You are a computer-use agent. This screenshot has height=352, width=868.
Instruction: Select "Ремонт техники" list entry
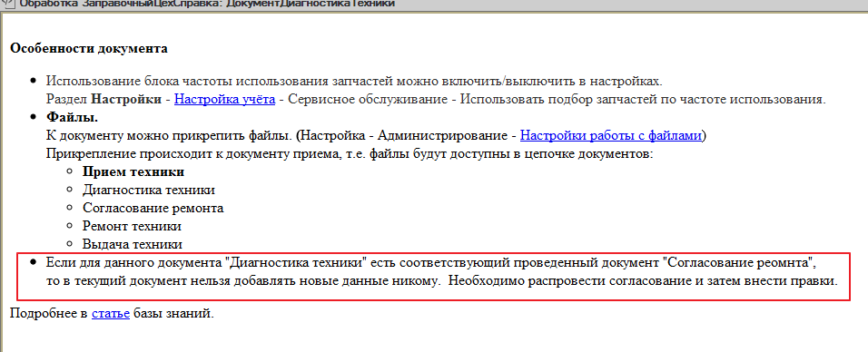[x=132, y=226]
